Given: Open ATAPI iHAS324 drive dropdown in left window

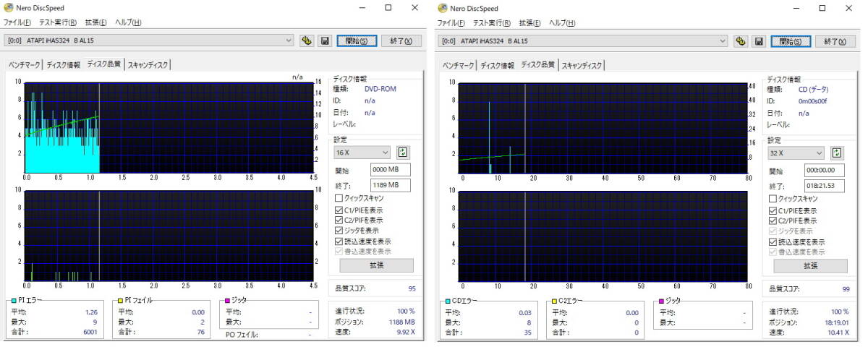Looking at the screenshot, I should pyautogui.click(x=149, y=40).
